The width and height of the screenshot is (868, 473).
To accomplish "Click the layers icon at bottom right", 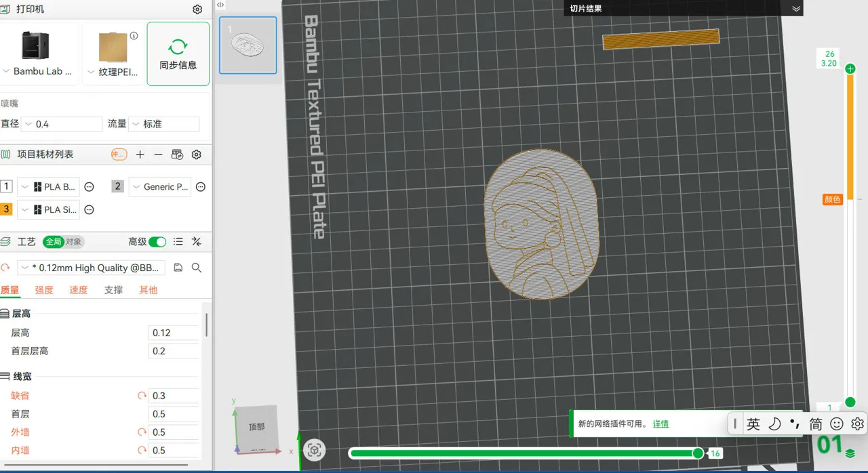I will click(x=850, y=453).
